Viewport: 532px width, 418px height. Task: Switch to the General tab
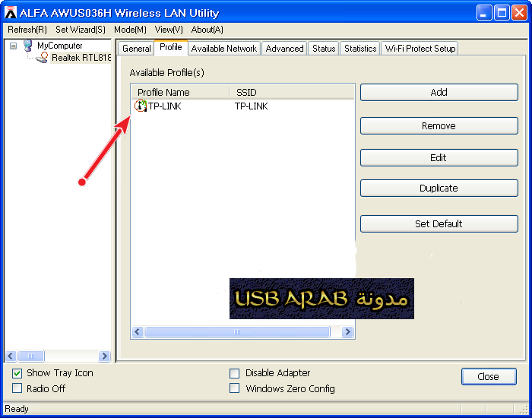click(x=136, y=49)
